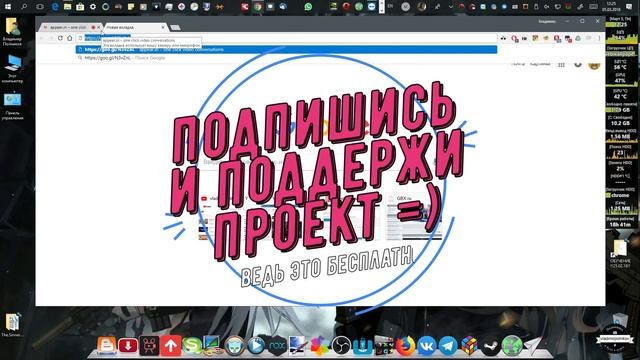Open the red upward arrow dock app
The height and width of the screenshot is (360, 640).
[171, 346]
